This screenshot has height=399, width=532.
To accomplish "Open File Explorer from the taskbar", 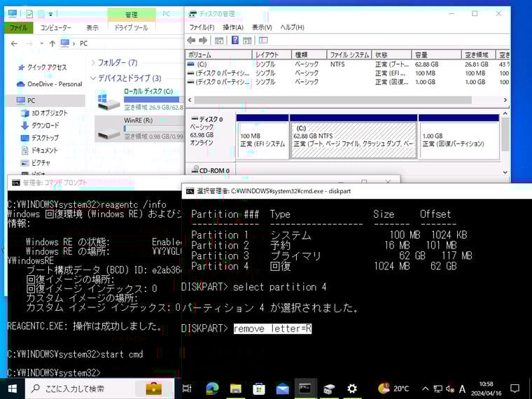I will pyautogui.click(x=236, y=388).
